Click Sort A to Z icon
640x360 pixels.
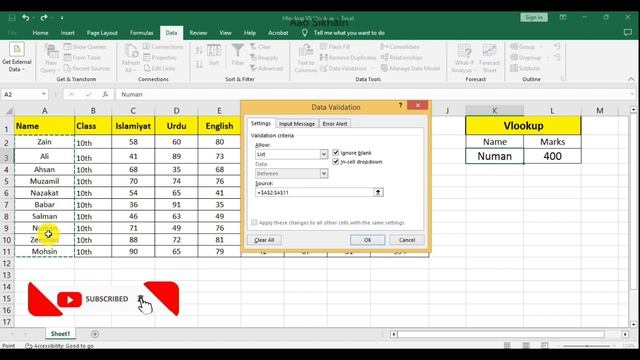click(199, 51)
